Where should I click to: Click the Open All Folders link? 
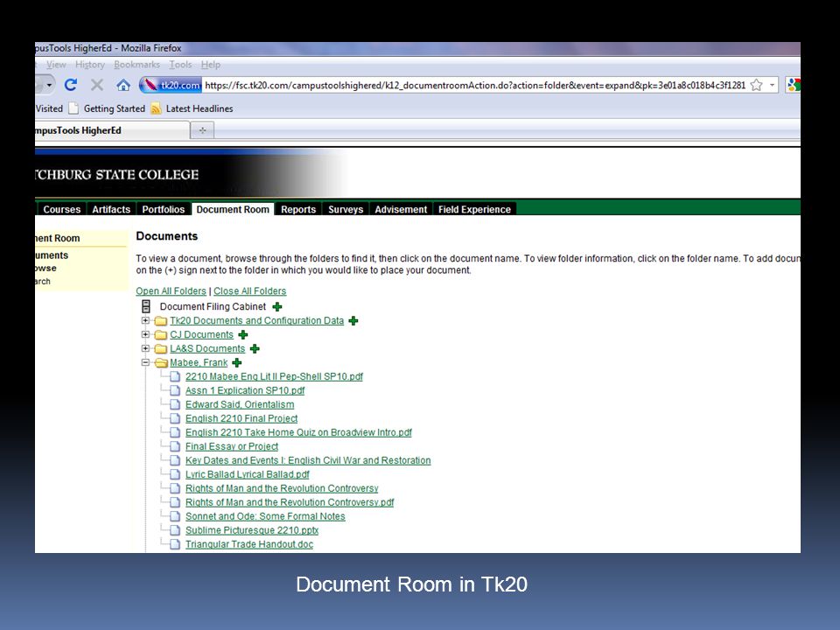[x=171, y=290]
